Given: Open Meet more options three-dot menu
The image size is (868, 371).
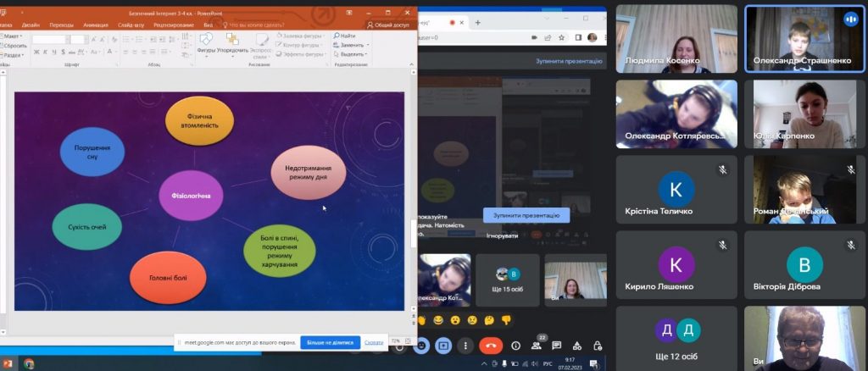Looking at the screenshot, I should pyautogui.click(x=465, y=346).
